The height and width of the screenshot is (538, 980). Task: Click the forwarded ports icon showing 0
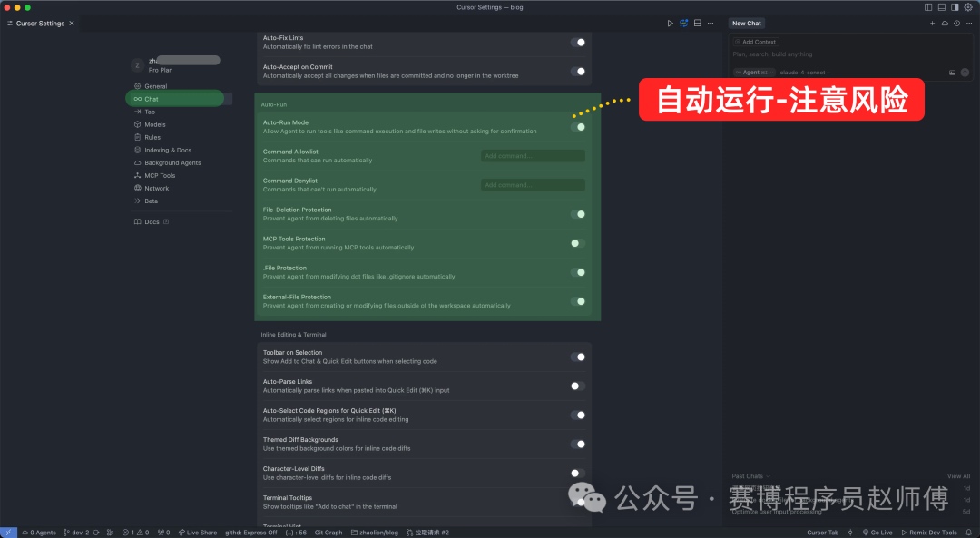point(163,533)
